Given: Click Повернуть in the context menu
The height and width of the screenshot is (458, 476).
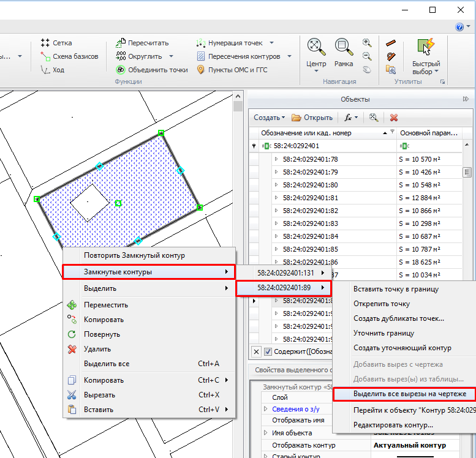Looking at the screenshot, I should [102, 334].
